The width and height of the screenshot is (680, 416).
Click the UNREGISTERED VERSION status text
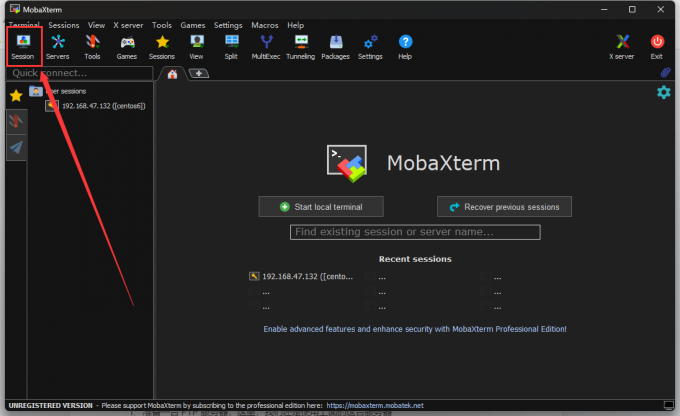pos(51,406)
